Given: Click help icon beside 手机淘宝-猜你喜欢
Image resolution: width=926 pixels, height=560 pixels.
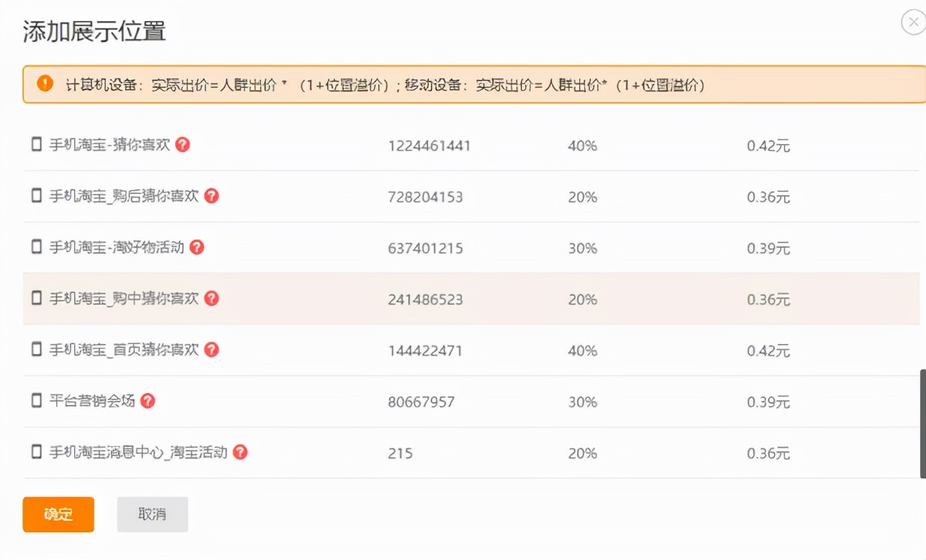Looking at the screenshot, I should point(183,144).
